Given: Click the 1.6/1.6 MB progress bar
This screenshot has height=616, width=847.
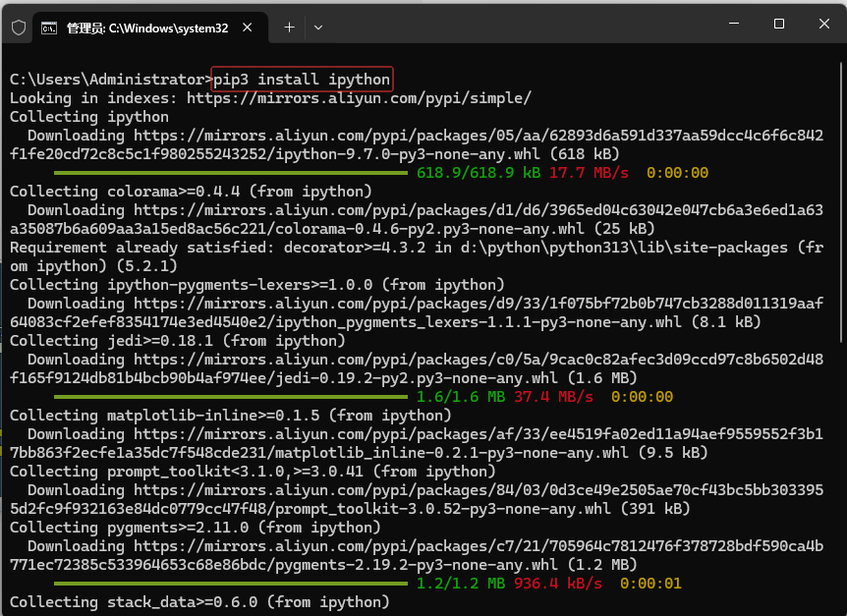Looking at the screenshot, I should click(231, 397).
